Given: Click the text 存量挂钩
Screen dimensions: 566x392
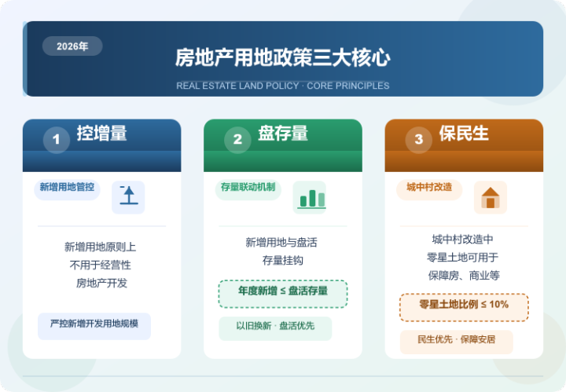Looking at the screenshot, I should pos(283,261).
